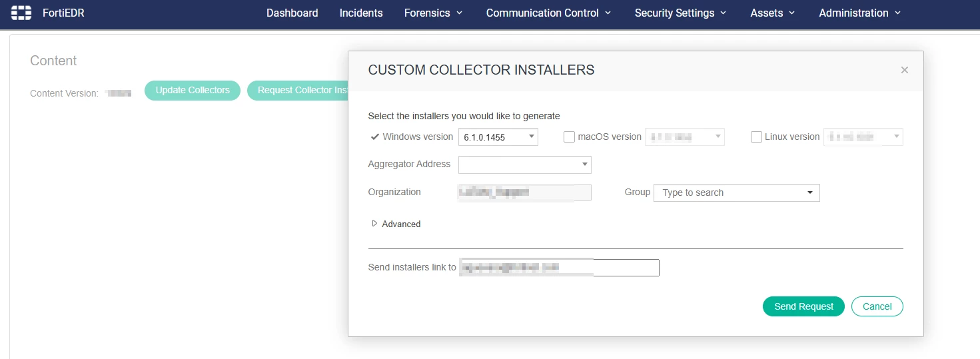Expand the Communication Control menu
Viewport: 980px width, 359px height.
548,13
